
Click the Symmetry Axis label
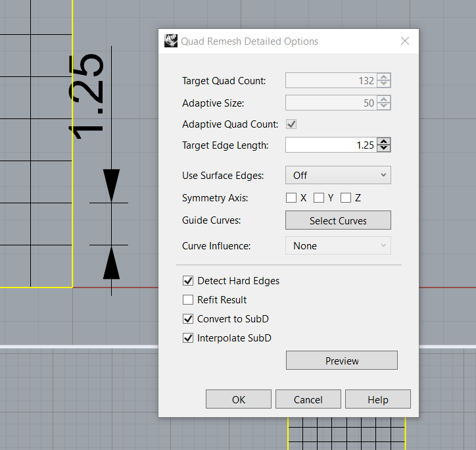tap(215, 198)
